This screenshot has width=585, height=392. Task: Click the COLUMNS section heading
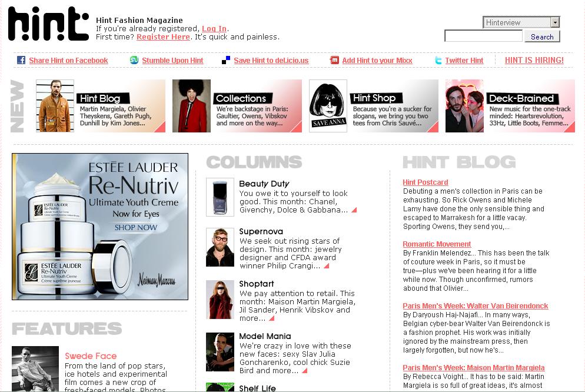(x=254, y=162)
